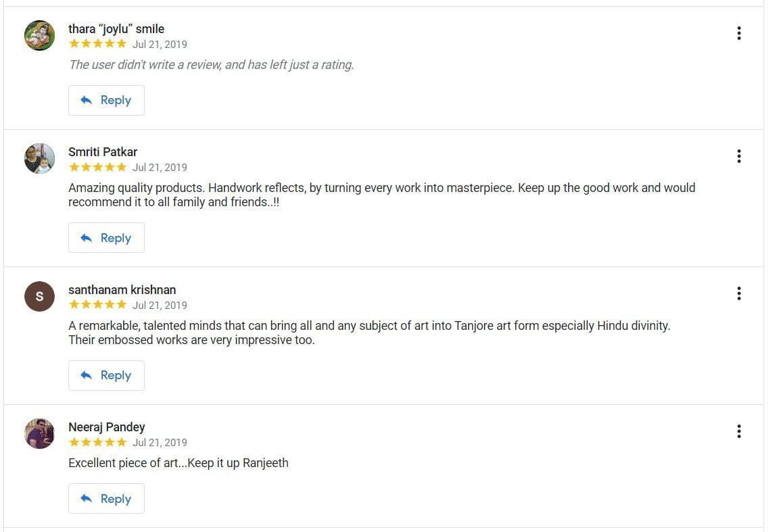Click Jul 21, 2019 date on santhanam's review
Viewport: 775px width, 532px height.
tap(160, 305)
